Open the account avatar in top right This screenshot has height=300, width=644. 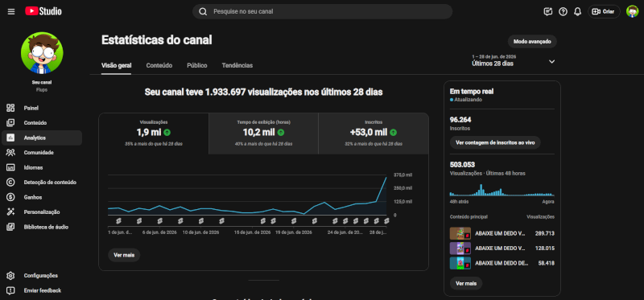tap(632, 11)
